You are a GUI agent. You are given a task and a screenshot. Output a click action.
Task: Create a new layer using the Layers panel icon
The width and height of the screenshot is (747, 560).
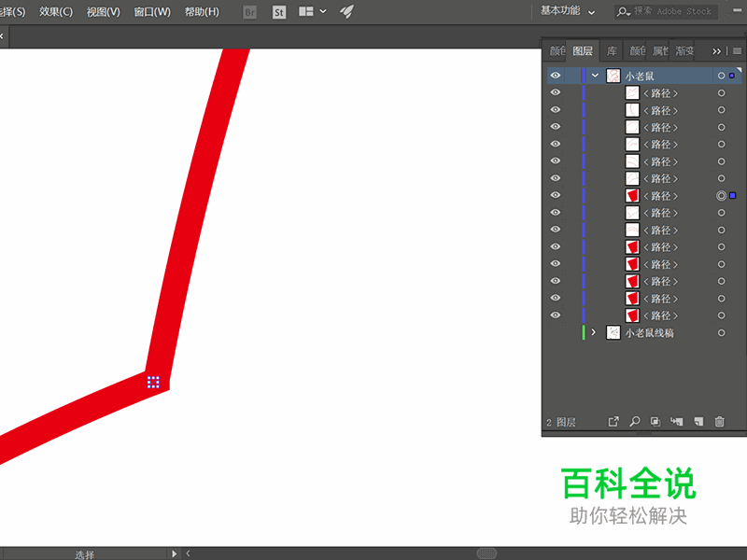(x=697, y=421)
